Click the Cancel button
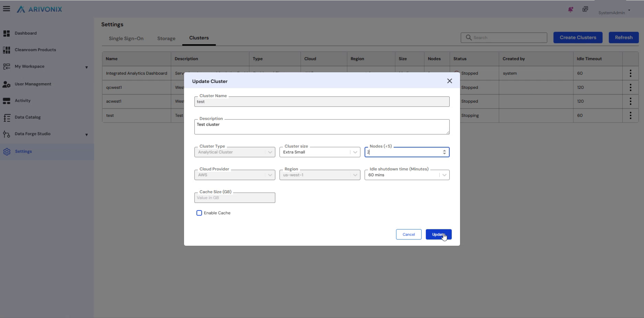This screenshot has height=318, width=644. coord(408,234)
